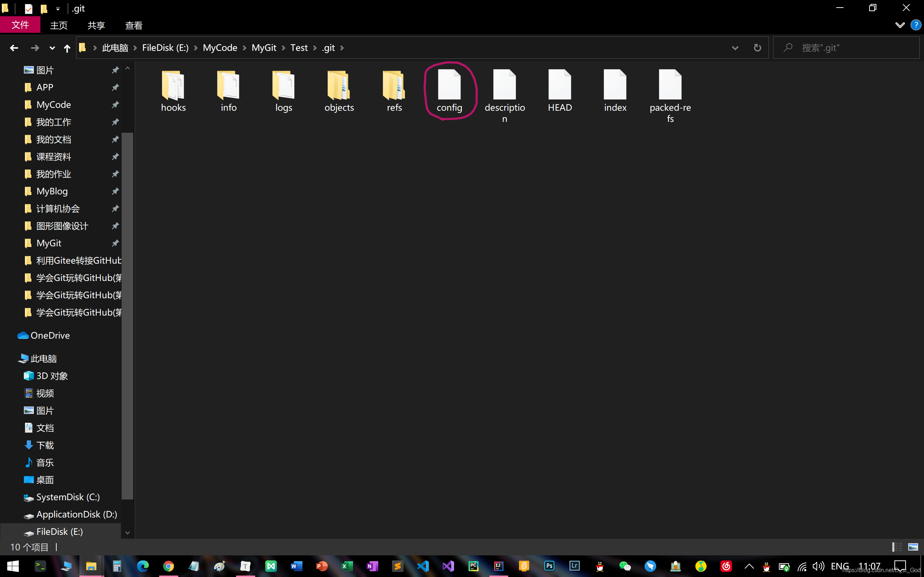The width and height of the screenshot is (924, 577).
Task: Go up one folder level
Action: tap(67, 48)
